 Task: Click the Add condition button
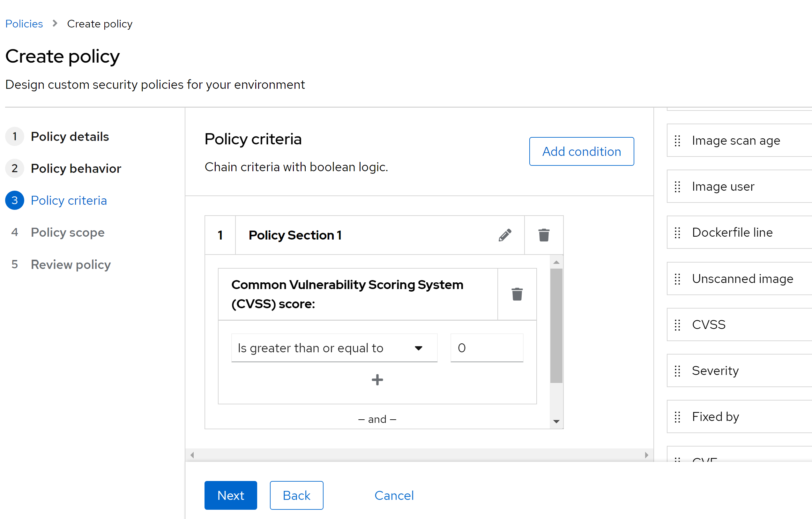click(581, 151)
